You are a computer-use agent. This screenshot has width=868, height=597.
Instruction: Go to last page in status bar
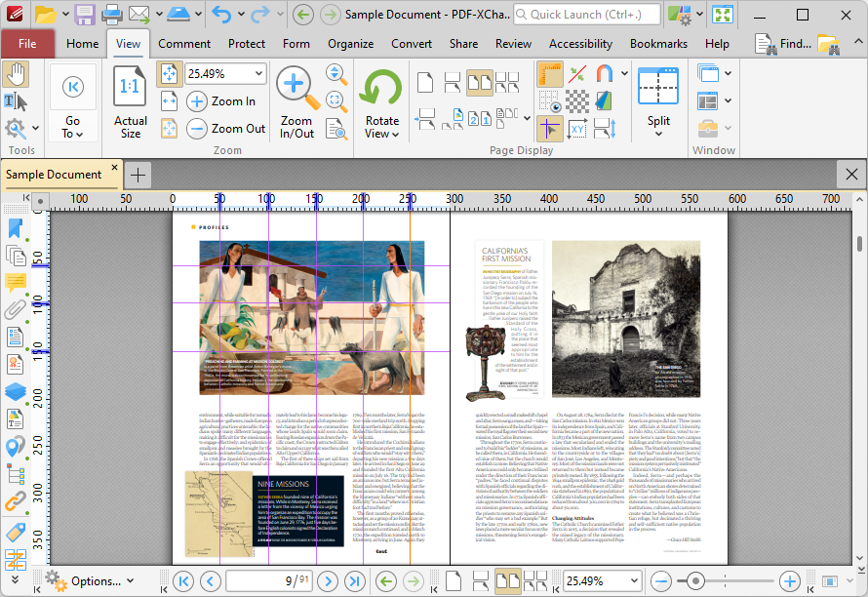[x=354, y=581]
